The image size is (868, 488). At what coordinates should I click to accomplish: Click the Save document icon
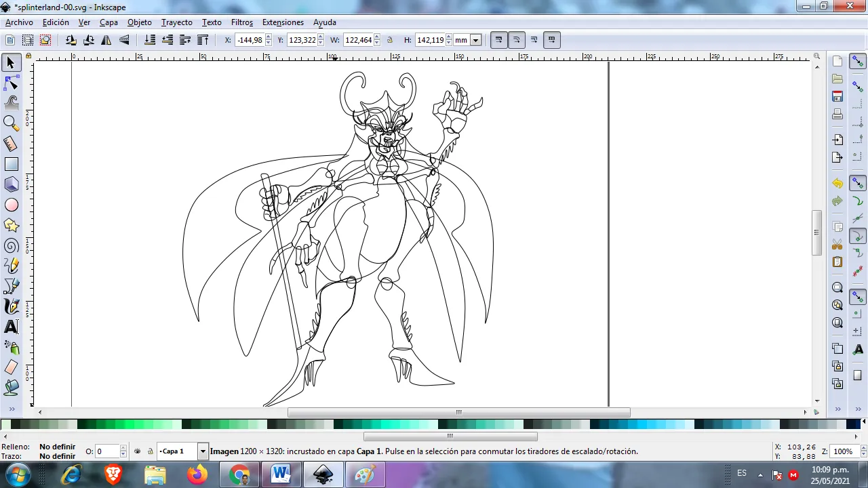tap(837, 96)
